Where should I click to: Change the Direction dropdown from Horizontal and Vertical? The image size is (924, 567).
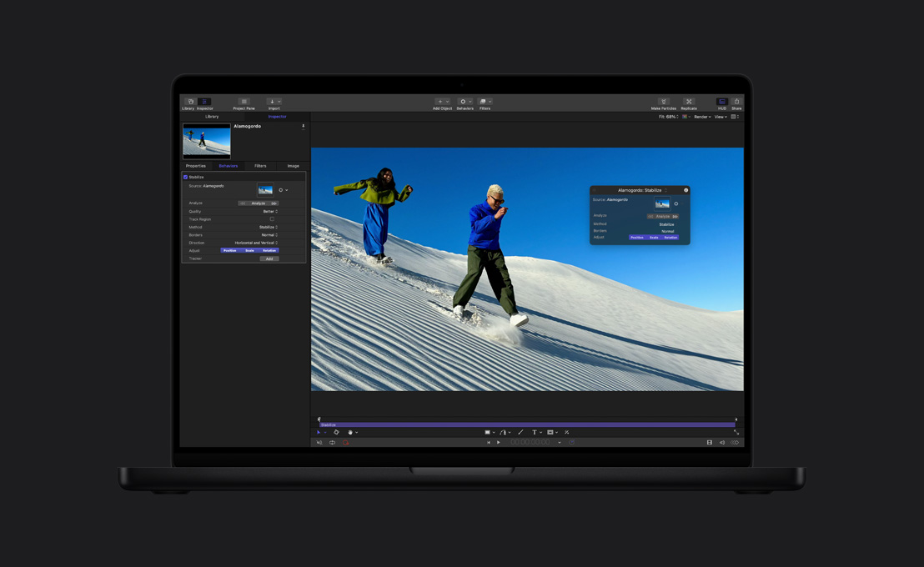(256, 243)
